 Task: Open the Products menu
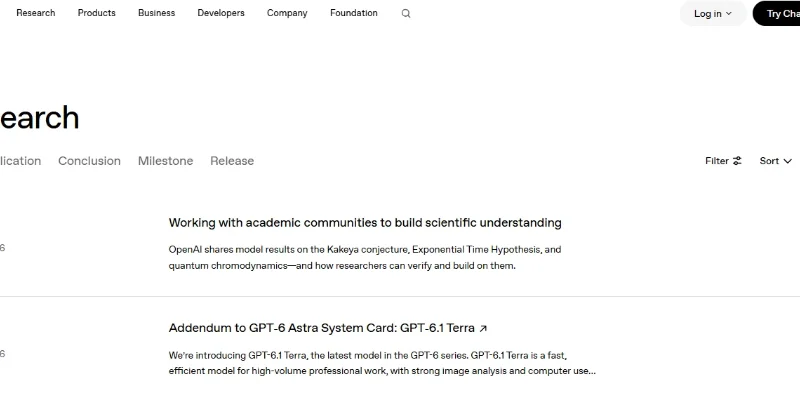tap(96, 13)
